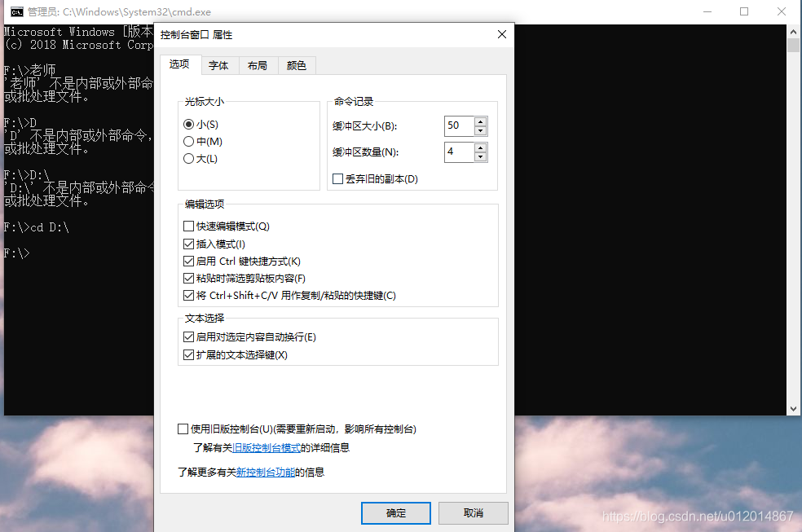Disable the Ctrl+Shift+C/V shortcut checkbox
Image resolution: width=802 pixels, height=532 pixels.
tap(188, 295)
